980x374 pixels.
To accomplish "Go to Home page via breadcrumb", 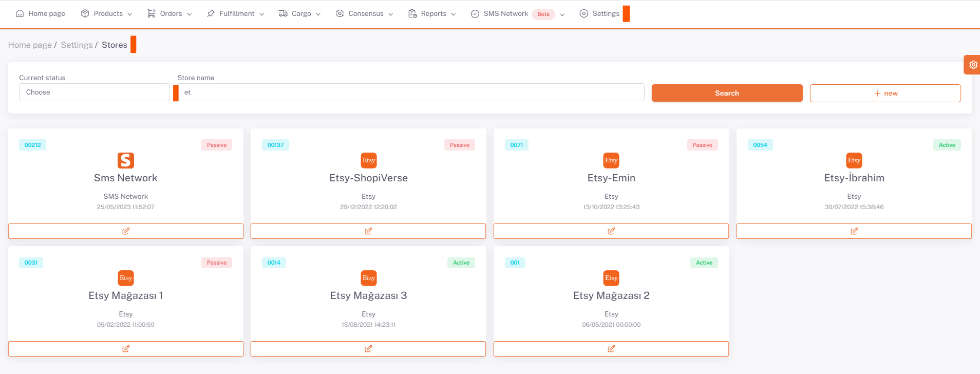I will point(30,45).
